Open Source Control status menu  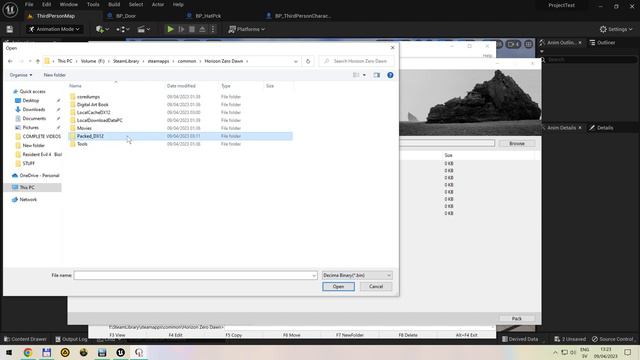tap(612, 339)
